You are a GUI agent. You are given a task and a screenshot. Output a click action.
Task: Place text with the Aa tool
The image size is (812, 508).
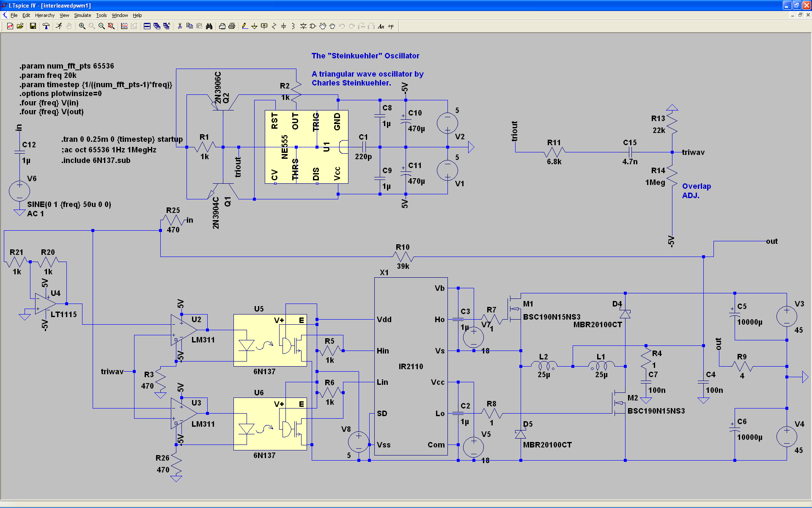coord(381,26)
